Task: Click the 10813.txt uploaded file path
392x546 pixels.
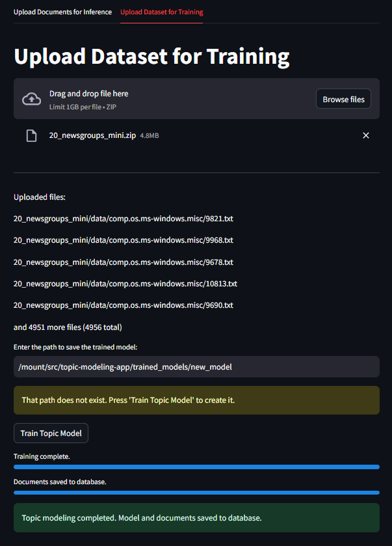Action: pyautogui.click(x=125, y=284)
